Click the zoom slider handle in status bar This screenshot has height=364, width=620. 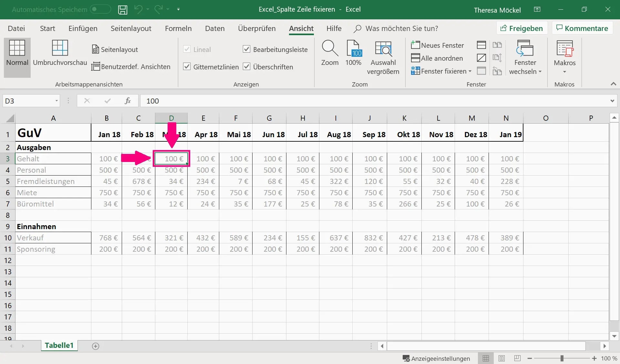pos(562,358)
